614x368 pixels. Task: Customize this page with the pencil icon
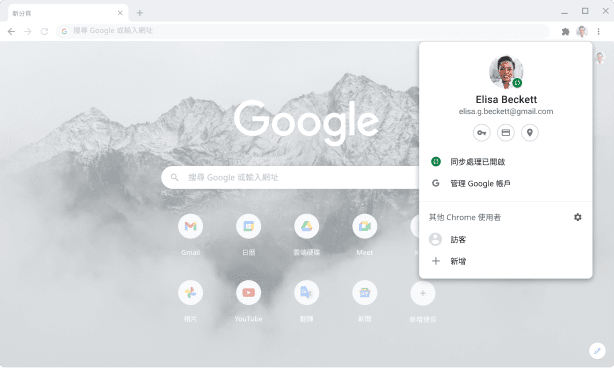[x=597, y=351]
